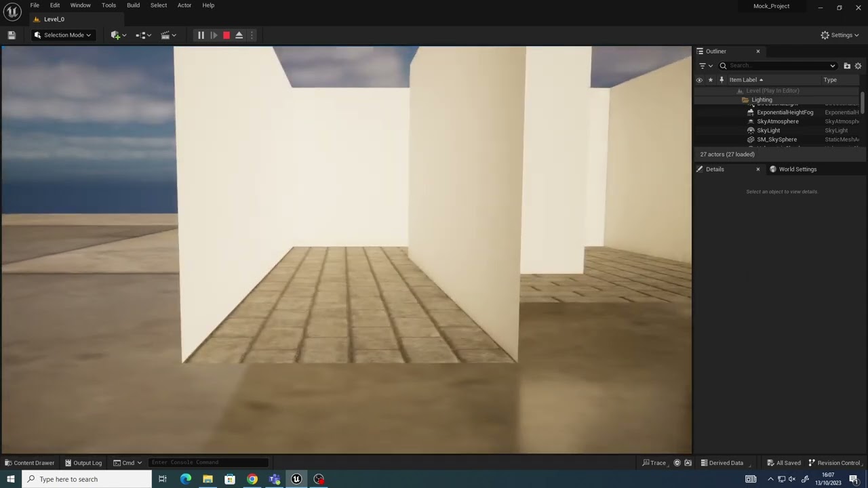Image resolution: width=868 pixels, height=488 pixels.
Task: Expand the Outliner search history arrow
Action: (x=833, y=66)
